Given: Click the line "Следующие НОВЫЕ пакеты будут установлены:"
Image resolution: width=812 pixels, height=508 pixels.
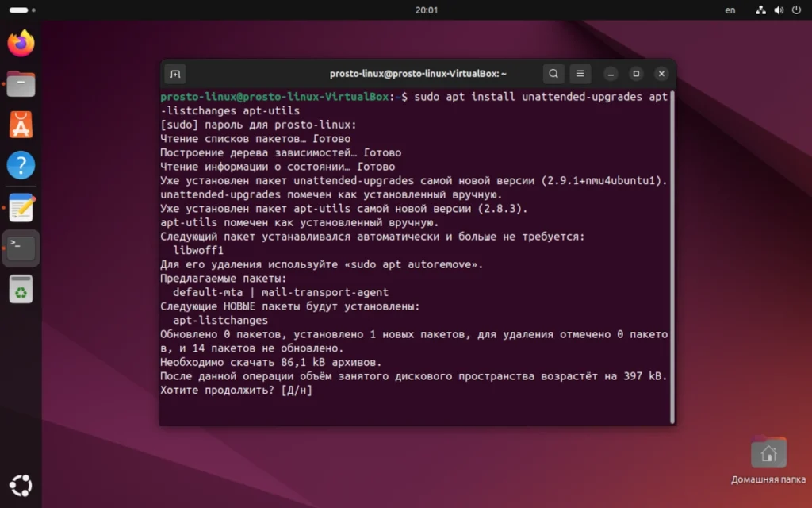Looking at the screenshot, I should [290, 306].
